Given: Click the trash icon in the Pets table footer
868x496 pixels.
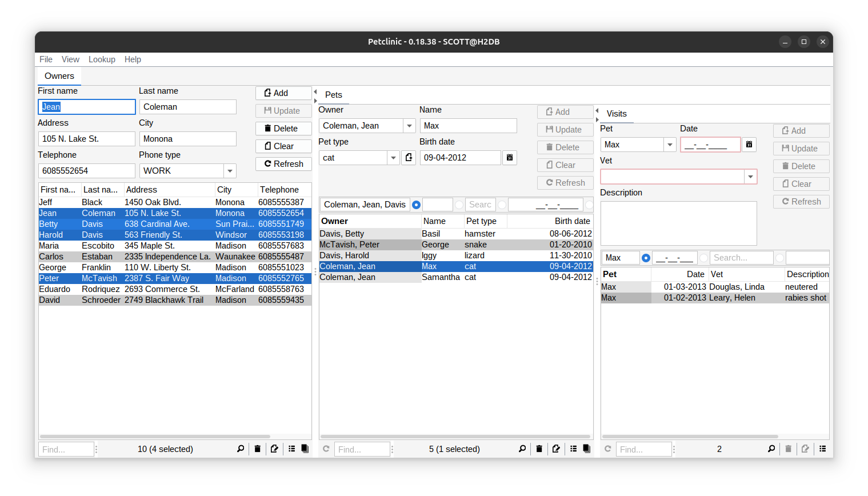Looking at the screenshot, I should tap(539, 449).
